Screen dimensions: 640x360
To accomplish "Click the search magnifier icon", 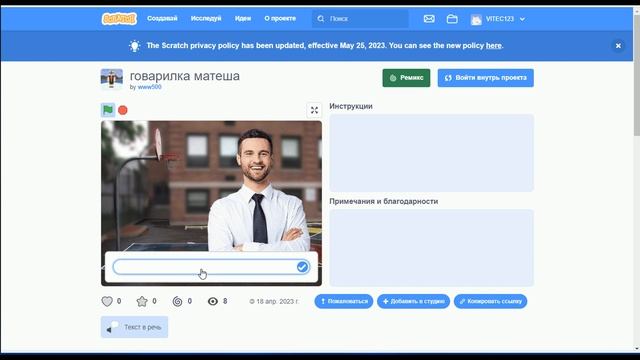I will pos(321,19).
